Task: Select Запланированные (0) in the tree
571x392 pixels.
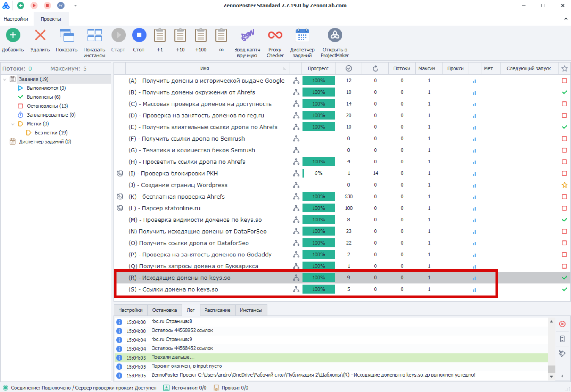Action: tap(51, 115)
